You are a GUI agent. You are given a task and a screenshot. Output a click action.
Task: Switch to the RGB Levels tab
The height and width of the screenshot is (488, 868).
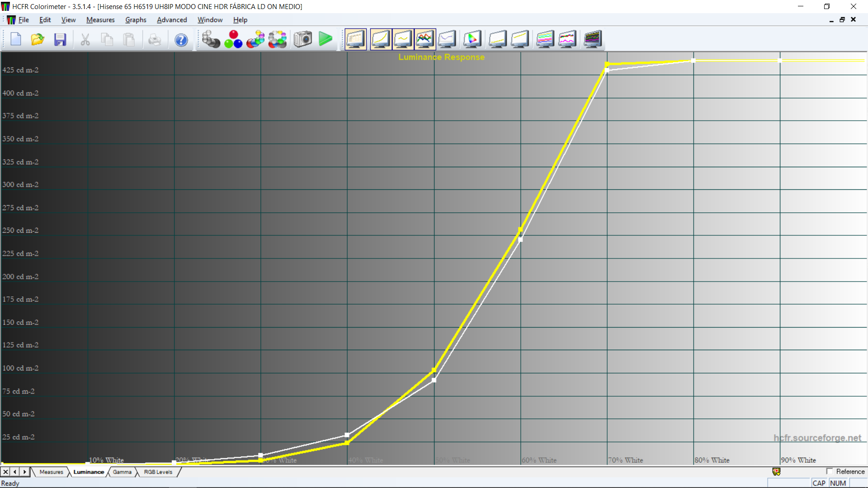(x=158, y=472)
